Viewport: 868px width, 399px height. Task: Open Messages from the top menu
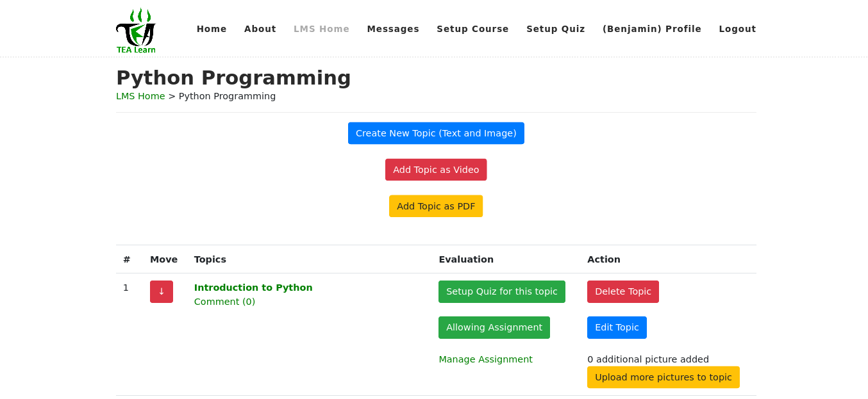coord(393,29)
